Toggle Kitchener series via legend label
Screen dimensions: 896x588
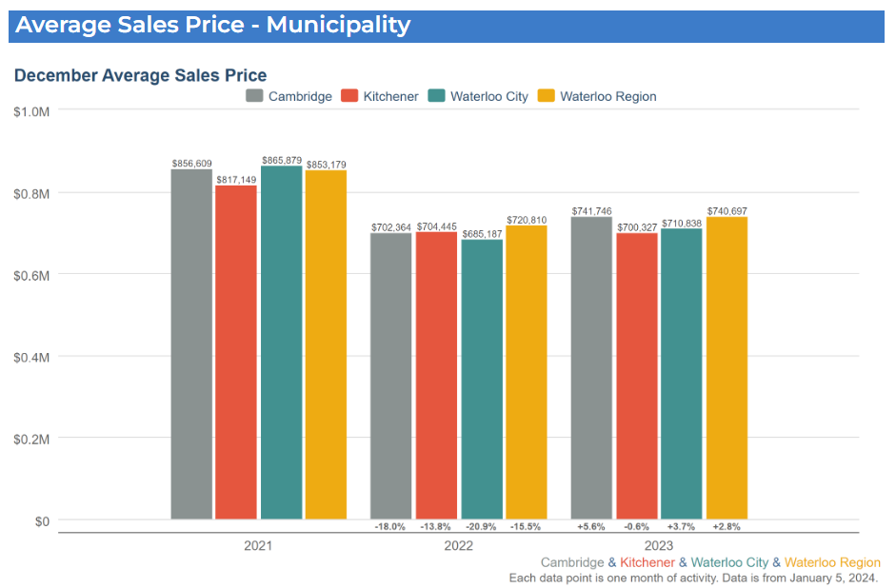point(390,96)
